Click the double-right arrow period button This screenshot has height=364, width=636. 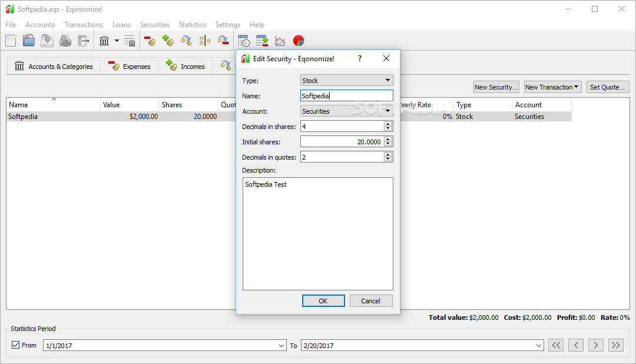click(x=616, y=345)
